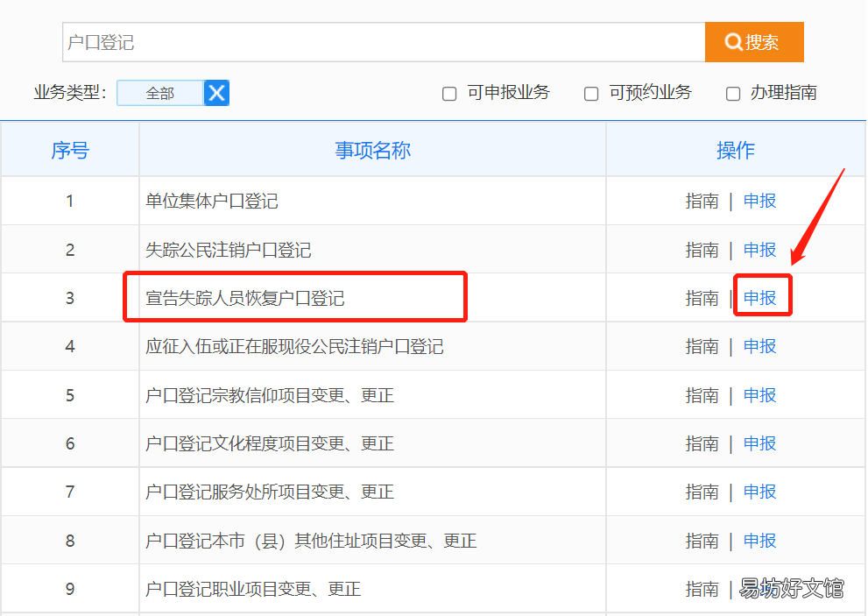868x616 pixels.
Task: Open 指南 for 服务处所项目变更、更正
Action: tap(702, 492)
